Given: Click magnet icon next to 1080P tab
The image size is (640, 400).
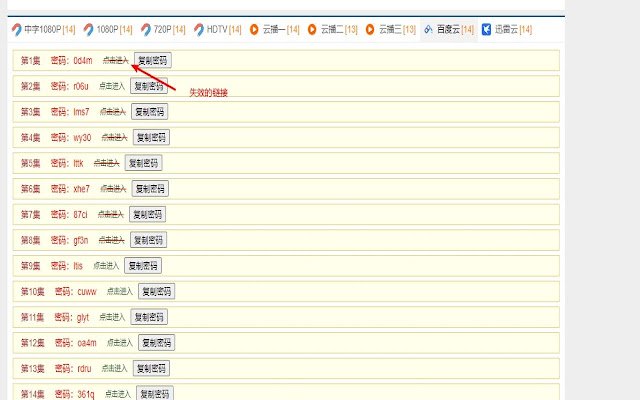Looking at the screenshot, I should click(88, 29).
